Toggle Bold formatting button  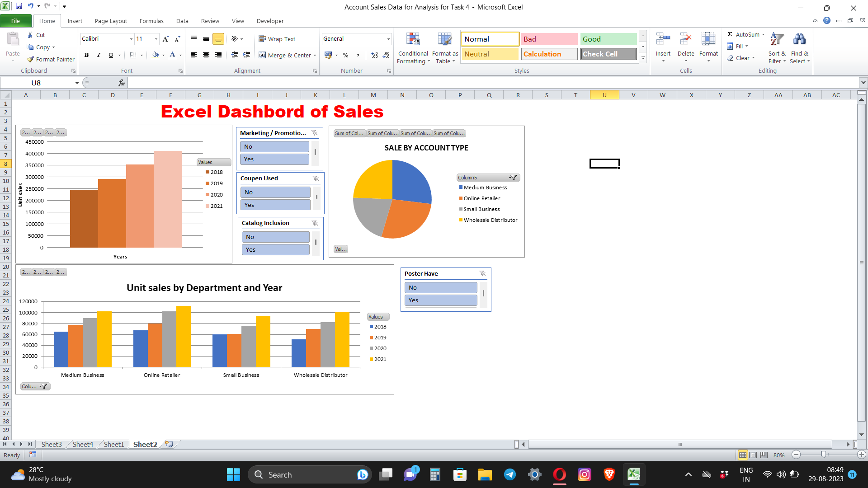[86, 55]
